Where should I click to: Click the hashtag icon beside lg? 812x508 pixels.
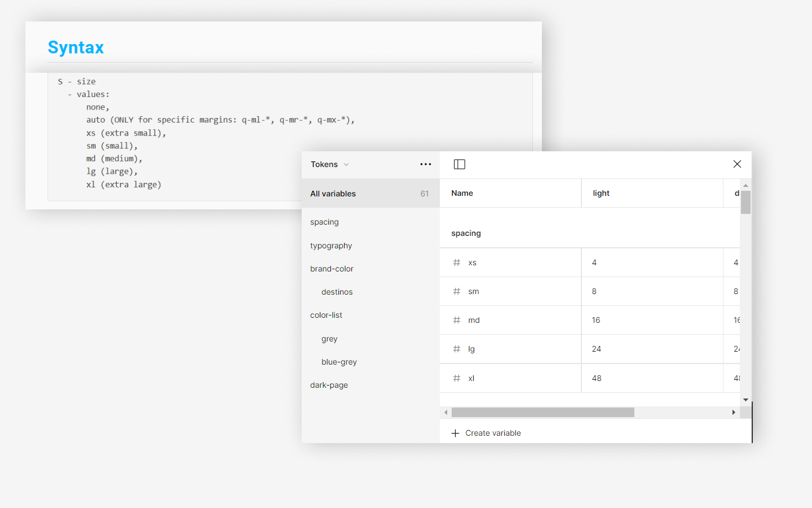(456, 349)
